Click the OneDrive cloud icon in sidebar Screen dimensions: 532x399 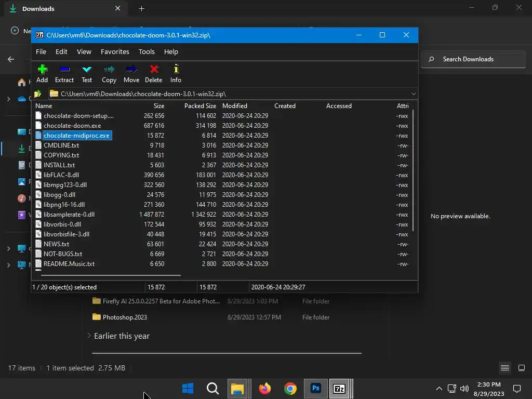(x=22, y=99)
